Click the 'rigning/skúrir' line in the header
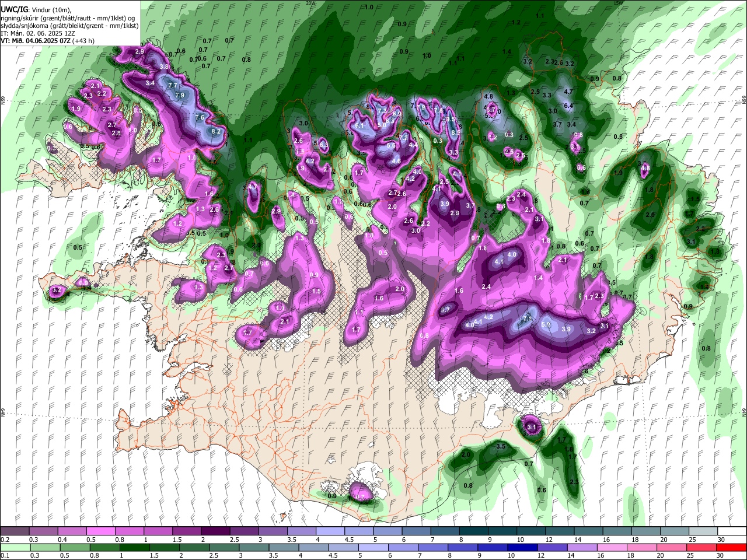The image size is (747, 560). pos(68,17)
